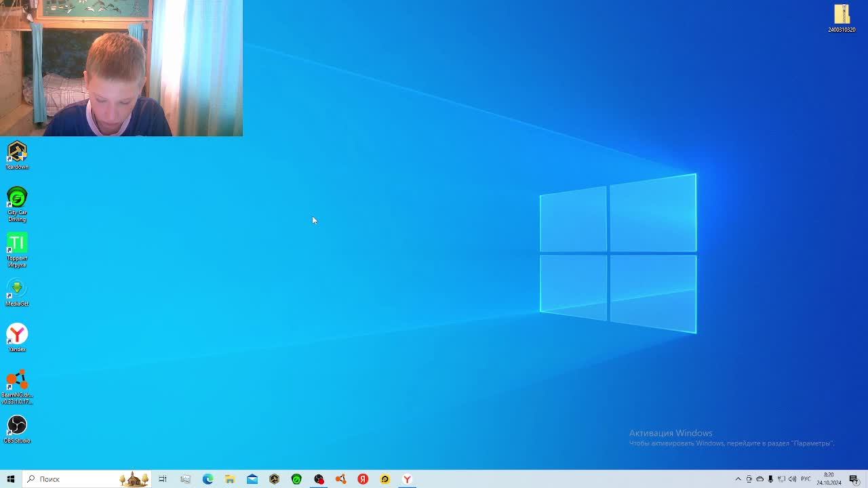Select the MediaGet desktop icon
Image resolution: width=868 pixels, height=488 pixels.
point(17,290)
